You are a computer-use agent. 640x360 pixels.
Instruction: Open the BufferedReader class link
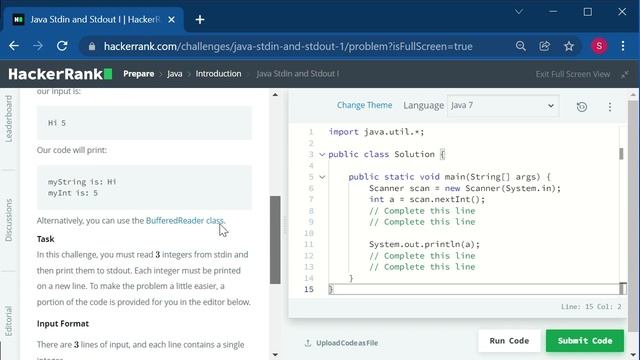coord(185,220)
